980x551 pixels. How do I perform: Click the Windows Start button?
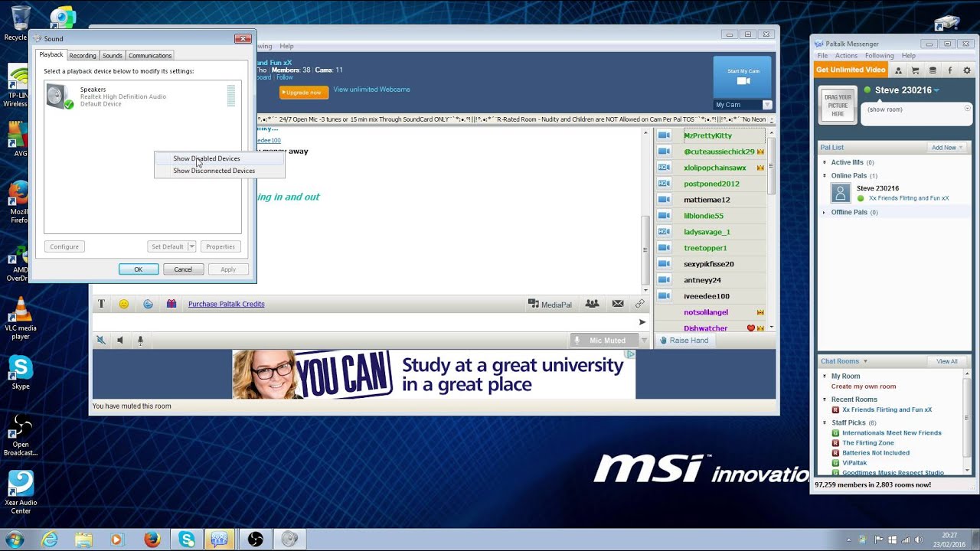coord(15,540)
